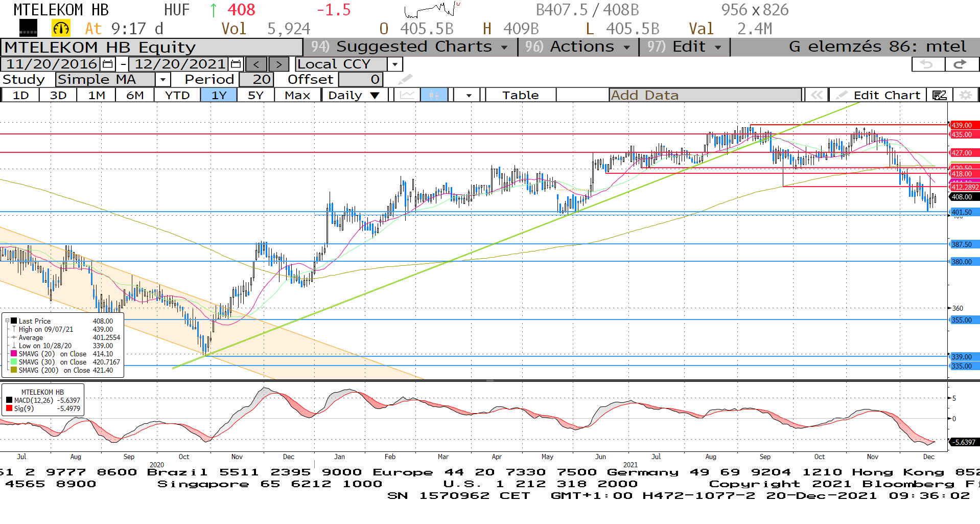Open the end date calendar picker

coord(236,64)
